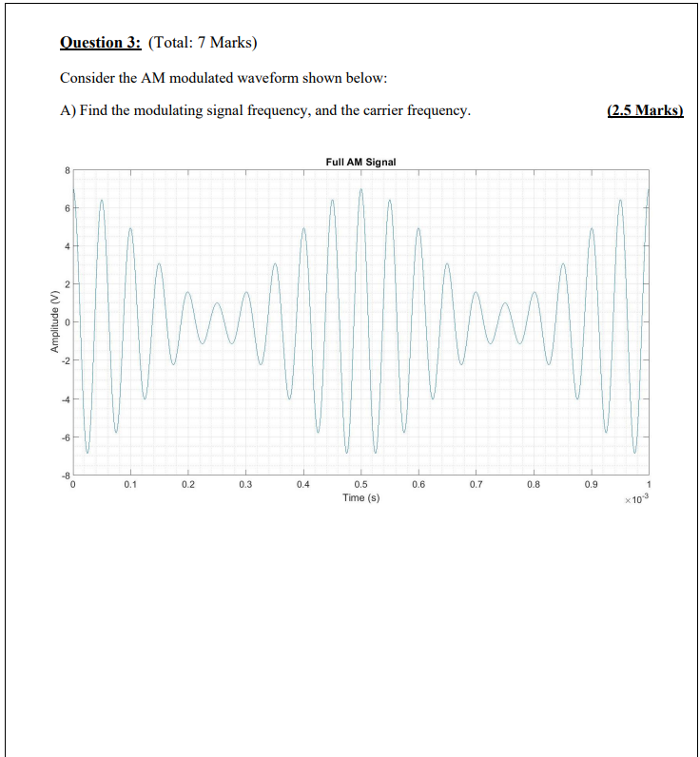Click the x-axis tick label 0.6
The image size is (700, 757).
(x=418, y=484)
